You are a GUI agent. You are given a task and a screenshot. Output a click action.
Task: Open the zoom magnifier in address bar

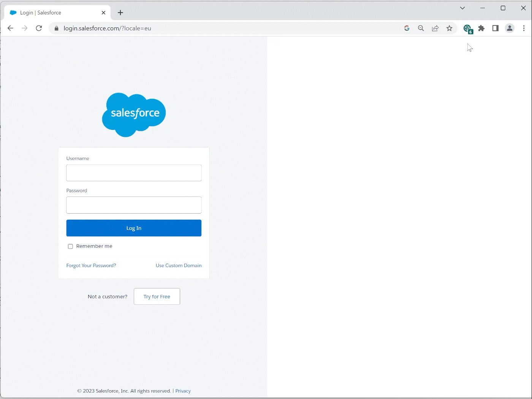point(421,28)
